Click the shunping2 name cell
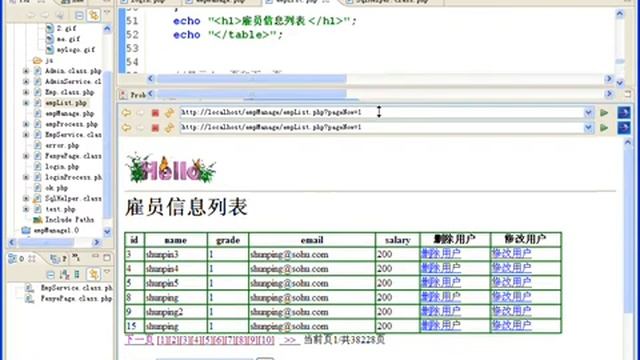This screenshot has width=640, height=360. (176, 312)
